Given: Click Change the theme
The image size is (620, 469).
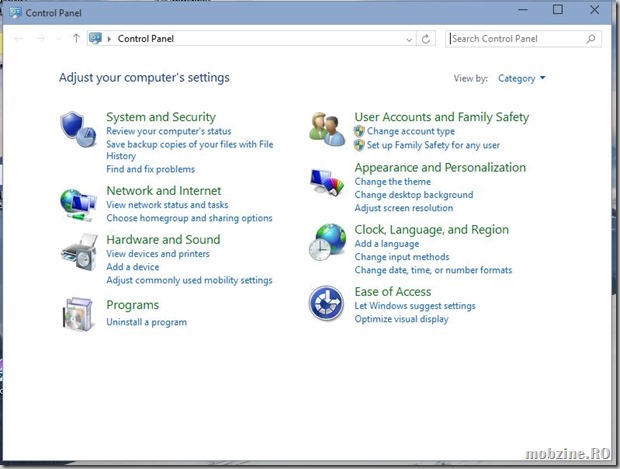Looking at the screenshot, I should [393, 182].
